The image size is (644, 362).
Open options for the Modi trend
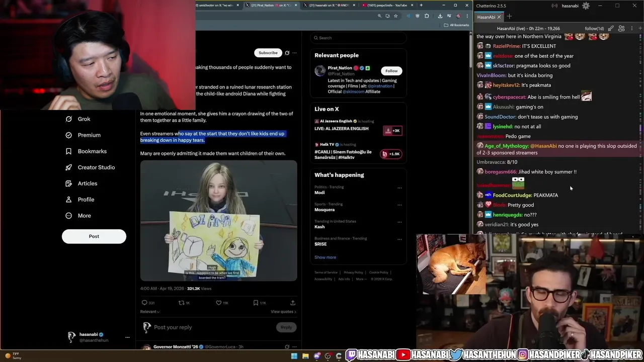tap(399, 188)
